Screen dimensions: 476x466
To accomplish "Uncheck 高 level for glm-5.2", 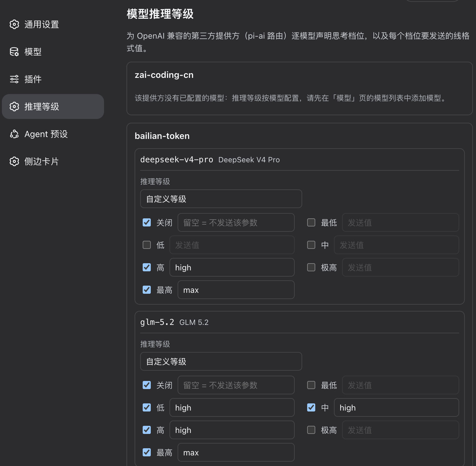I will tap(147, 430).
